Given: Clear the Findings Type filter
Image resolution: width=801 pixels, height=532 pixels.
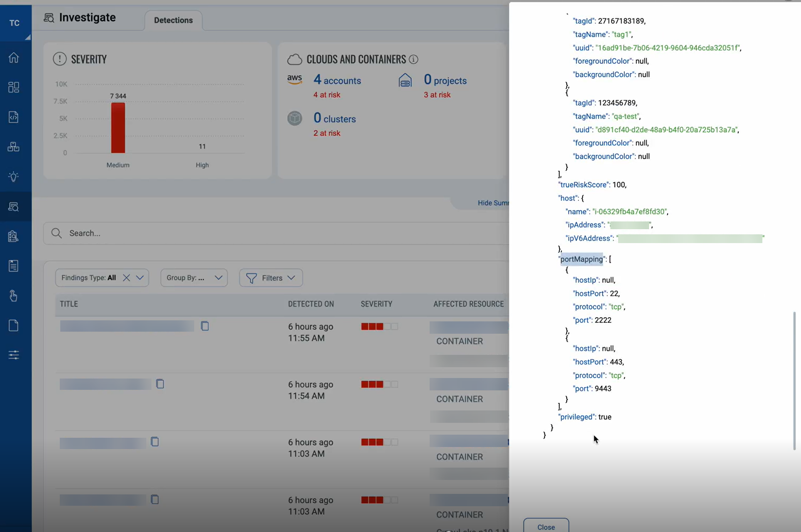Looking at the screenshot, I should click(x=126, y=278).
